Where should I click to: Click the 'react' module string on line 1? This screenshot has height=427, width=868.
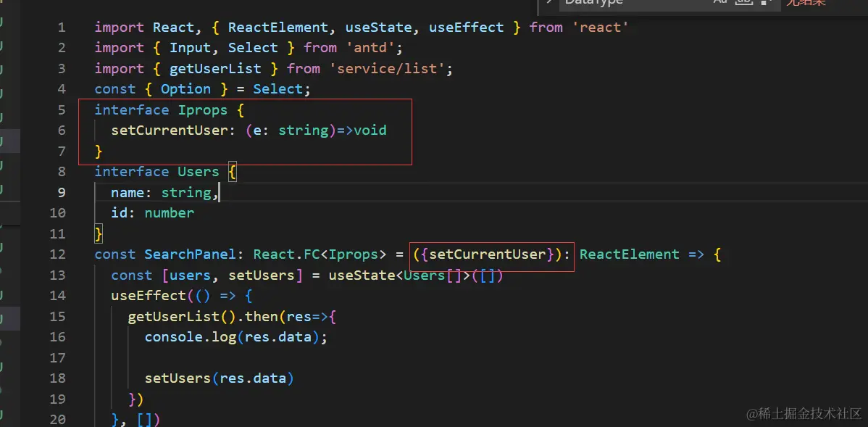[x=601, y=27]
